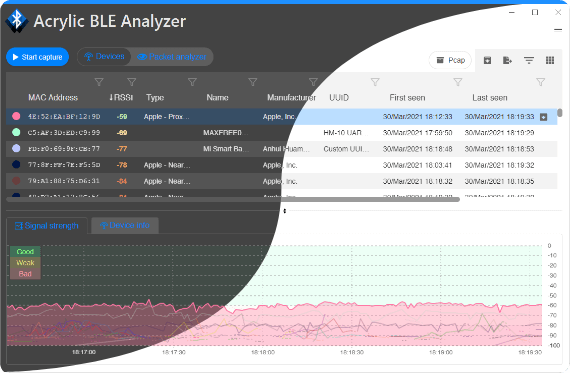Screen dimensions: 570x373
Task: Click the Pcap button
Action: (x=450, y=60)
